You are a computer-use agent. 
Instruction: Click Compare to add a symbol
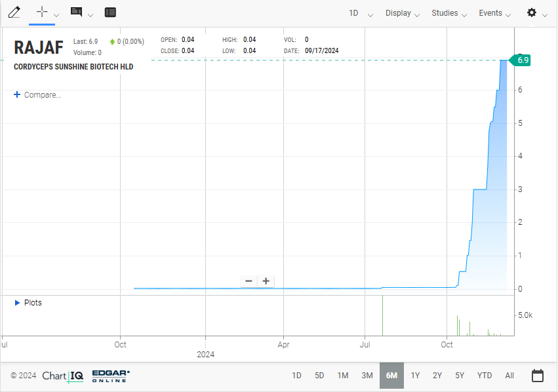pos(38,95)
